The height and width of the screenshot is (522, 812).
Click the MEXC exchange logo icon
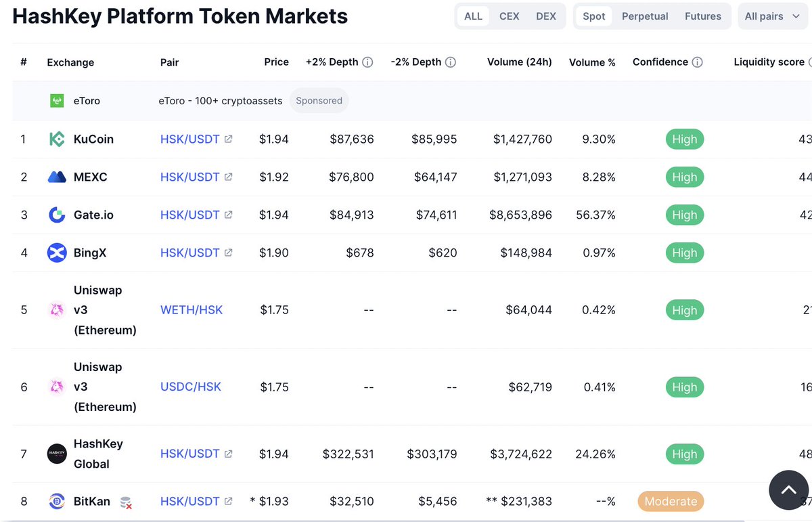[57, 177]
